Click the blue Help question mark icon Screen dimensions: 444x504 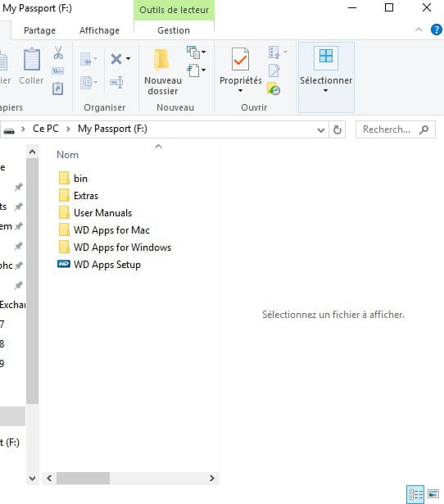click(x=436, y=30)
